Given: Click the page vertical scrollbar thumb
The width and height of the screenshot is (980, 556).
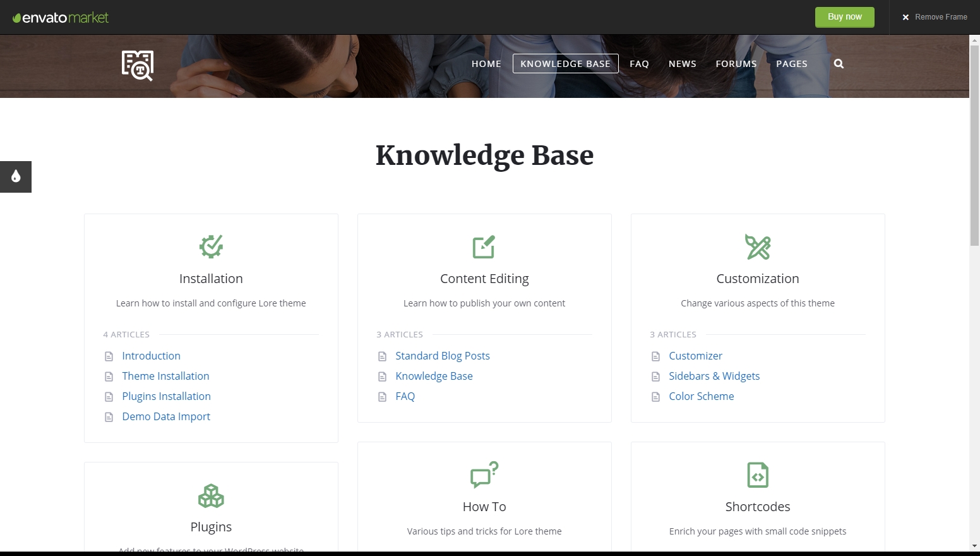Looking at the screenshot, I should click(974, 145).
